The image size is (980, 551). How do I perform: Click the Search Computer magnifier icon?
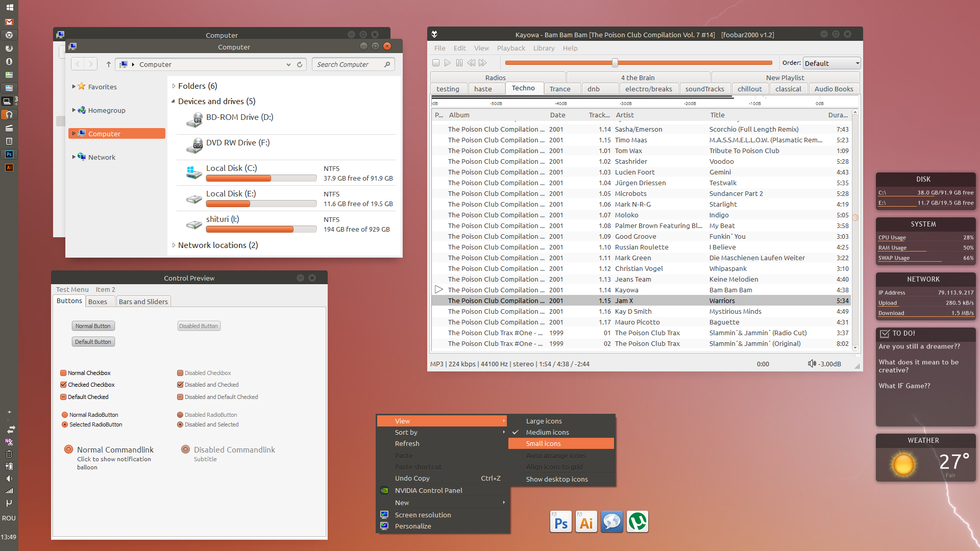tap(387, 64)
